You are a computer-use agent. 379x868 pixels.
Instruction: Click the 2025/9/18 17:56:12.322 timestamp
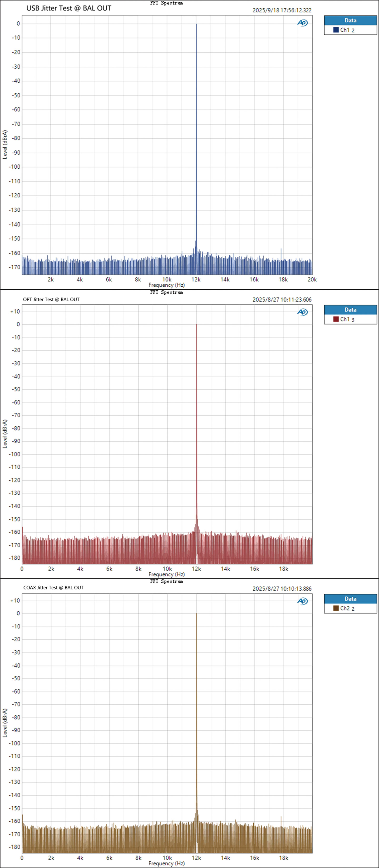tap(282, 11)
